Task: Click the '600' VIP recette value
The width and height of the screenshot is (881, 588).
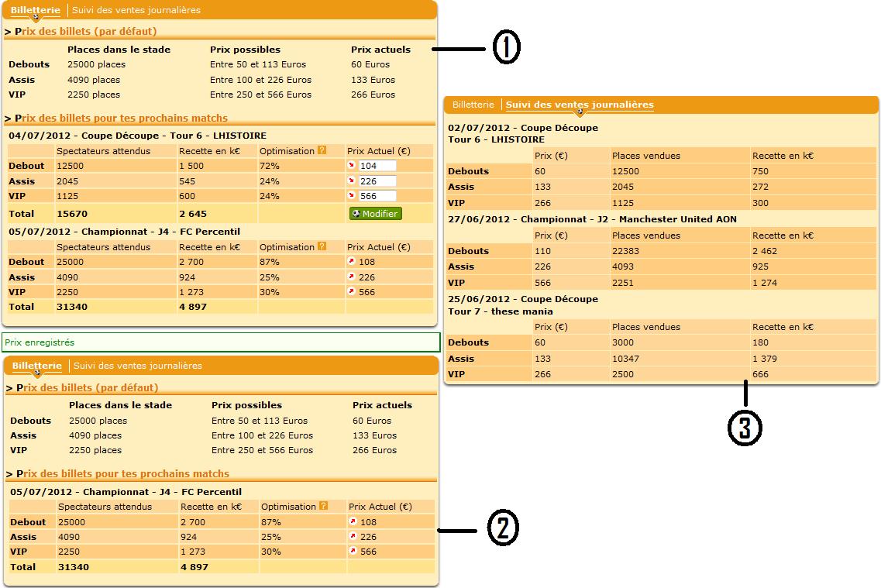Action: [187, 196]
